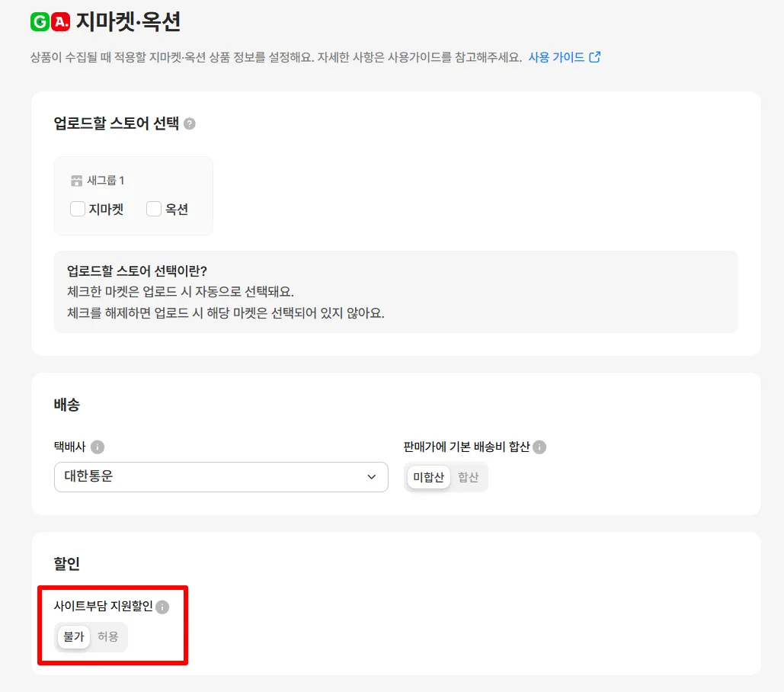This screenshot has width=784, height=692.
Task: Click the external-link icon beside 사용 가이드
Action: (594, 57)
